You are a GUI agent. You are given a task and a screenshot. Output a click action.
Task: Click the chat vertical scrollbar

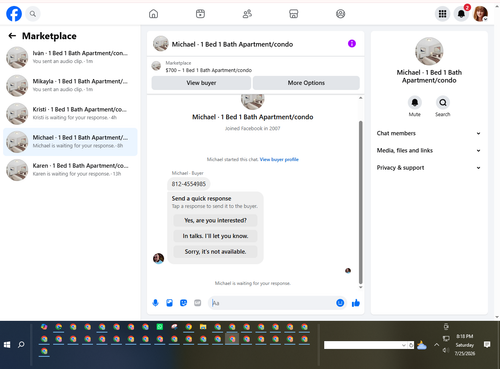[x=360, y=202]
